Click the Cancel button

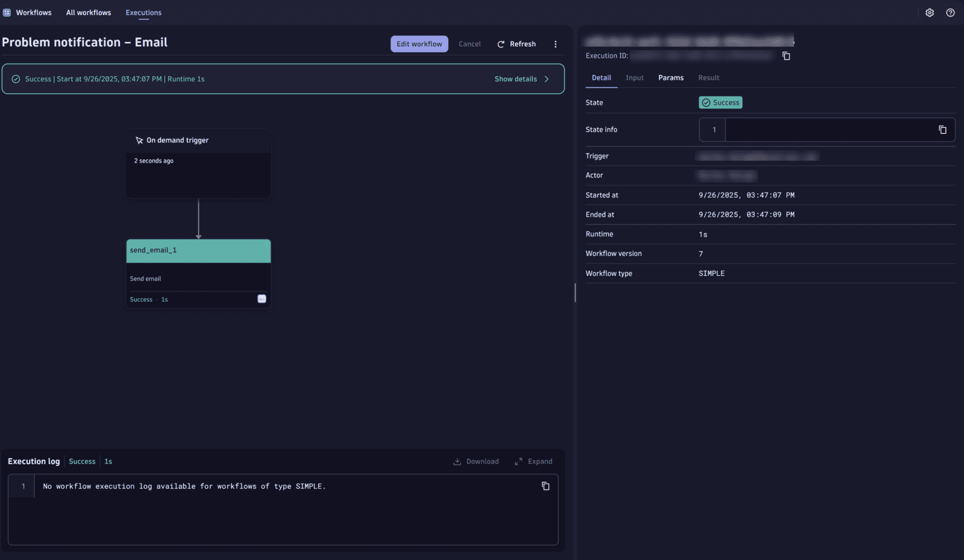469,43
